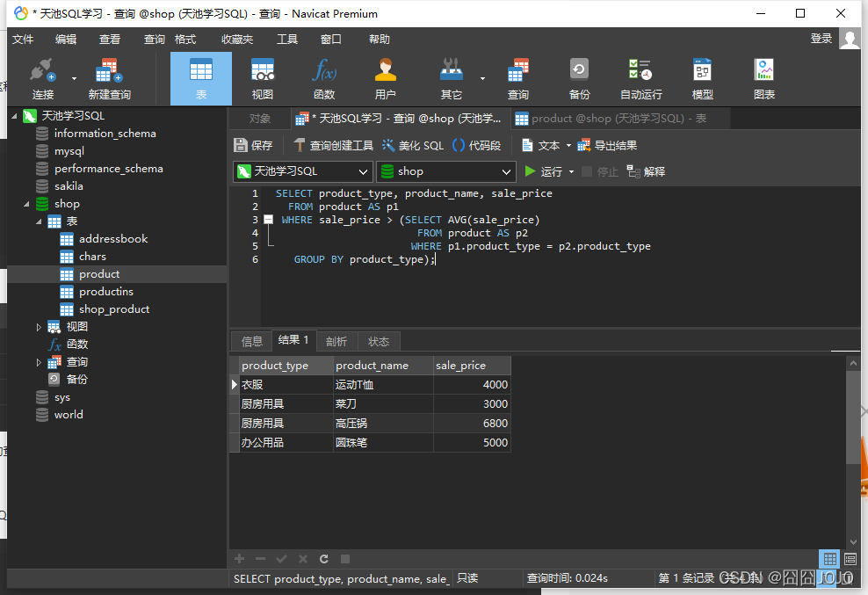Image resolution: width=868 pixels, height=595 pixels.
Task: Select the 运动T恤 product name cell
Action: click(x=383, y=384)
